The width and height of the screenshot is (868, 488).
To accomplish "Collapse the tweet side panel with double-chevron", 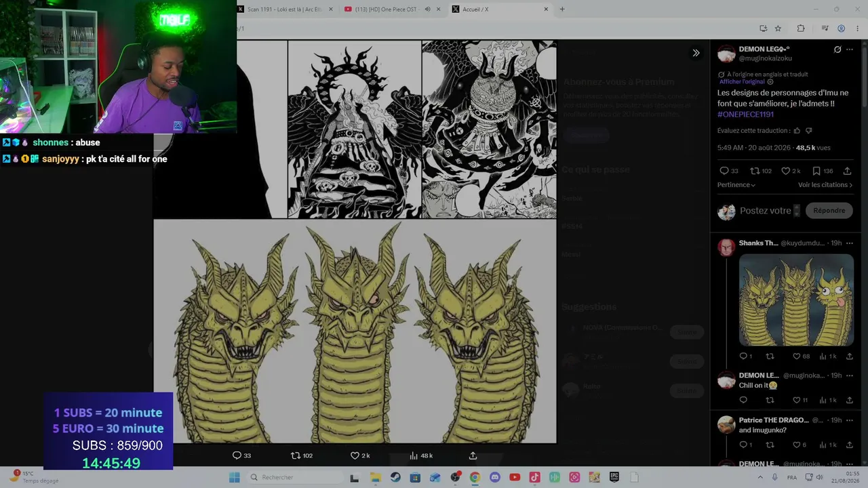I will (696, 53).
